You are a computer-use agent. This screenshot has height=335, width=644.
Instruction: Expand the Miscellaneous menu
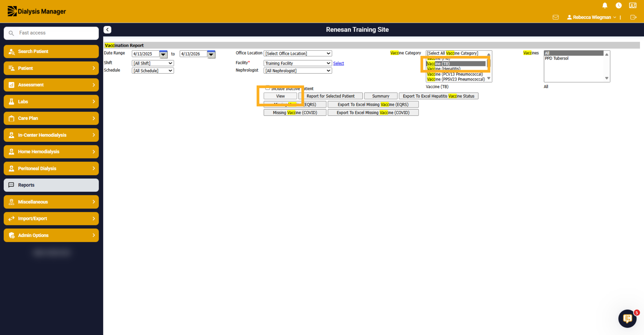click(51, 202)
